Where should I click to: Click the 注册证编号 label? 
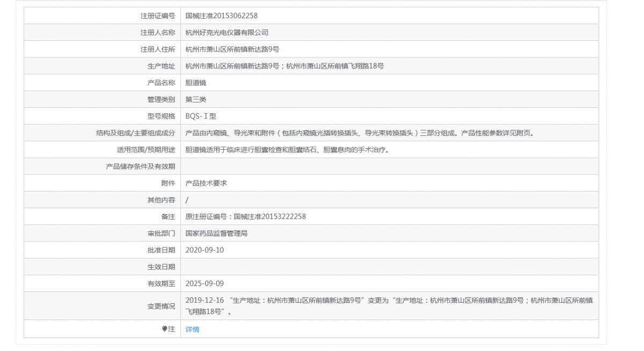158,16
